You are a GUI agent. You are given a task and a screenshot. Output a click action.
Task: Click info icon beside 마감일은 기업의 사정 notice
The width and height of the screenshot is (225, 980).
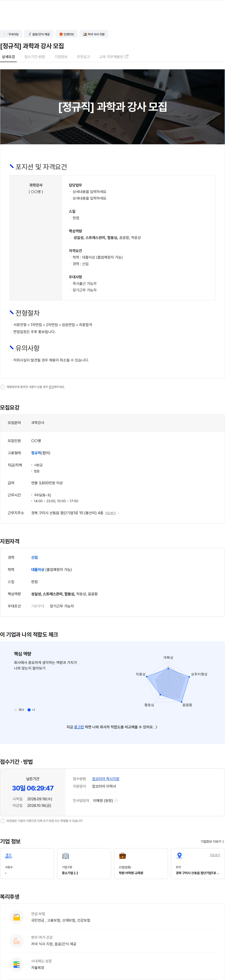3,821
